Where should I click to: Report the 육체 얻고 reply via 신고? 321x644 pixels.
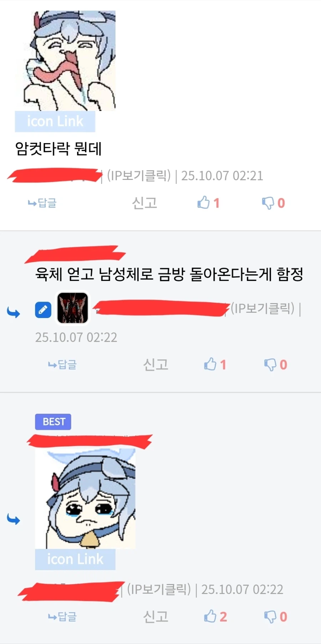[x=156, y=364]
